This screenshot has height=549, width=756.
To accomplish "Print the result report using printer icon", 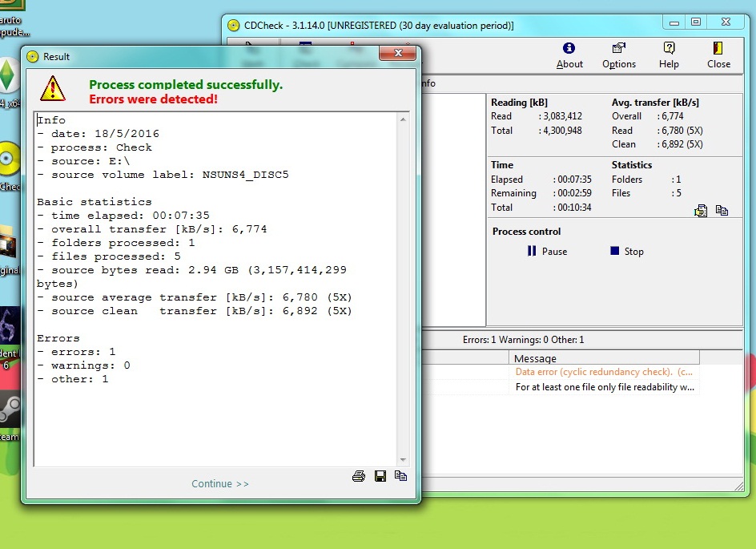I will pyautogui.click(x=359, y=476).
